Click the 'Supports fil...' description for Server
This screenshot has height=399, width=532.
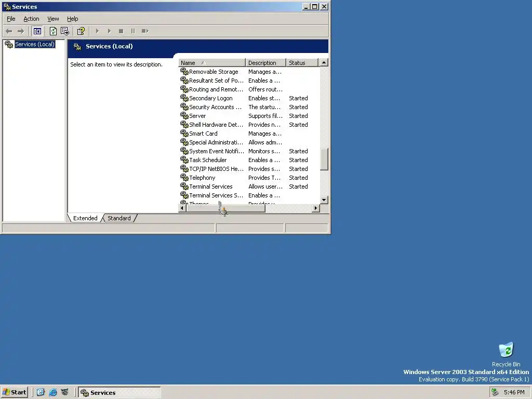point(265,116)
